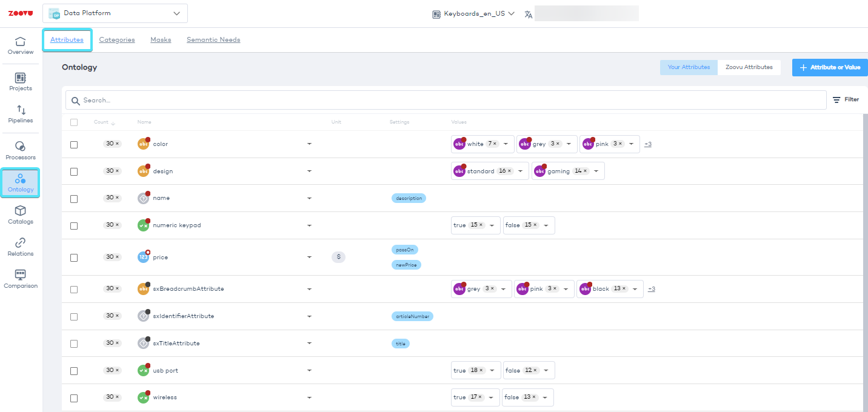Open the Filter options
The image size is (868, 412).
point(846,99)
